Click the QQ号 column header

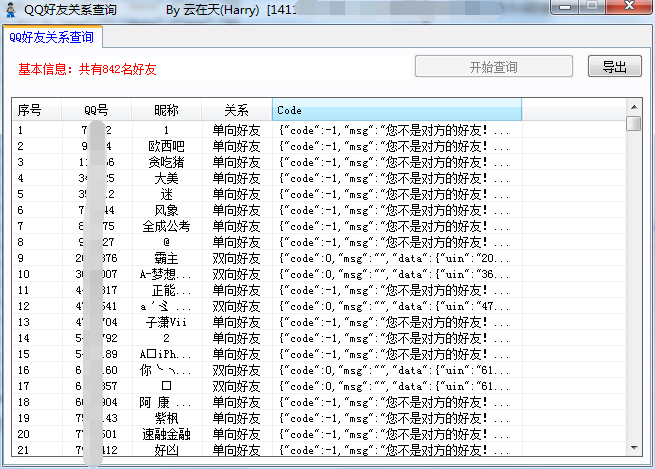coord(96,110)
